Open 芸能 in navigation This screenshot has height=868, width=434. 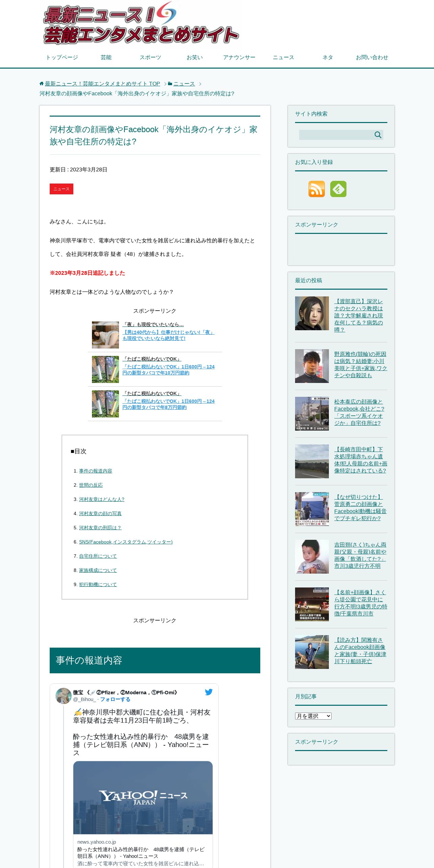click(106, 57)
